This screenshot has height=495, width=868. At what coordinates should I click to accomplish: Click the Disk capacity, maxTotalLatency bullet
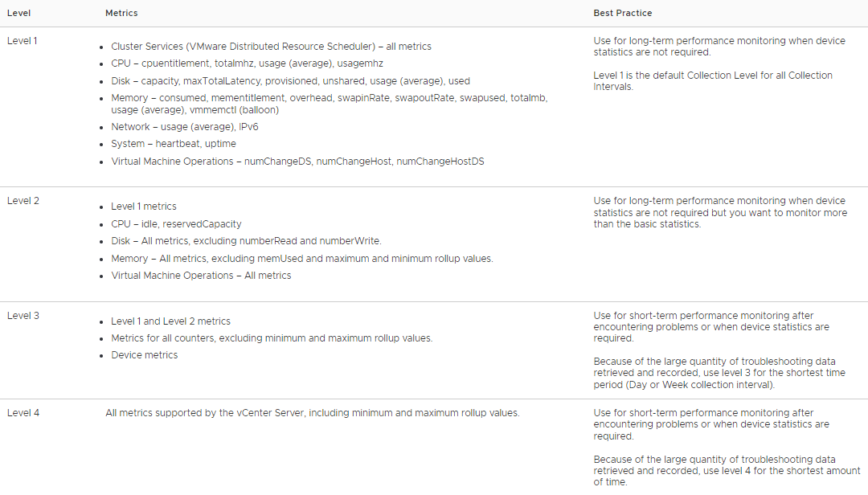290,81
